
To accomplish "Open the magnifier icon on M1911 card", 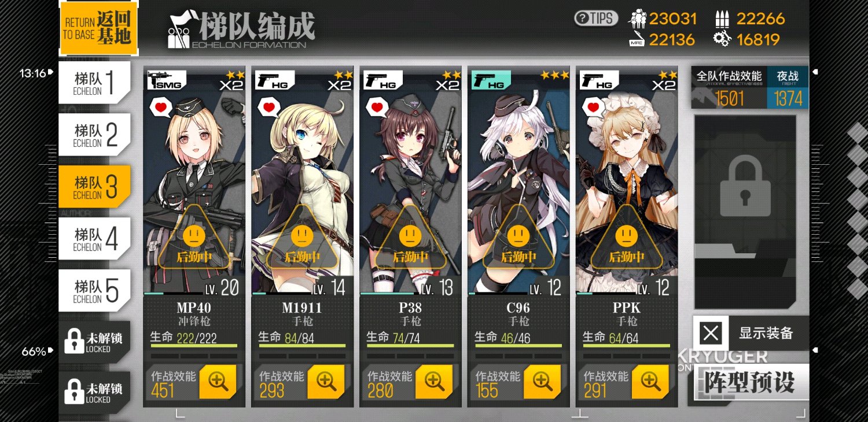I will pos(326,382).
